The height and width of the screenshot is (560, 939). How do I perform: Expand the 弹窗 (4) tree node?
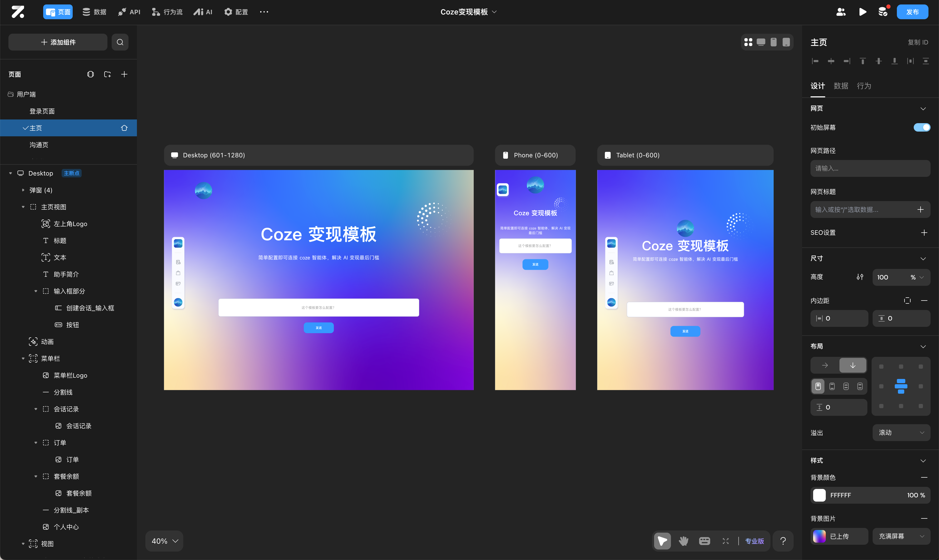(23, 190)
